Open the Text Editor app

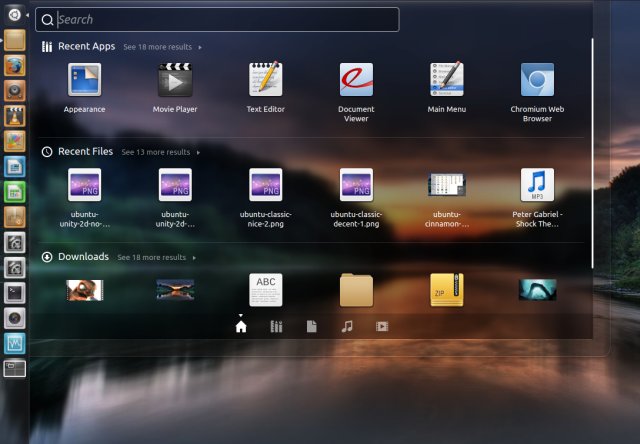click(x=266, y=80)
